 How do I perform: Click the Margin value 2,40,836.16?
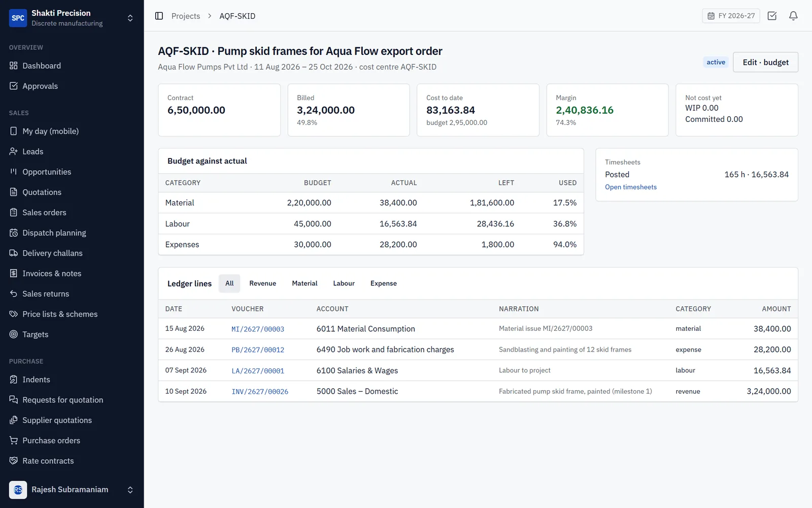(x=585, y=110)
